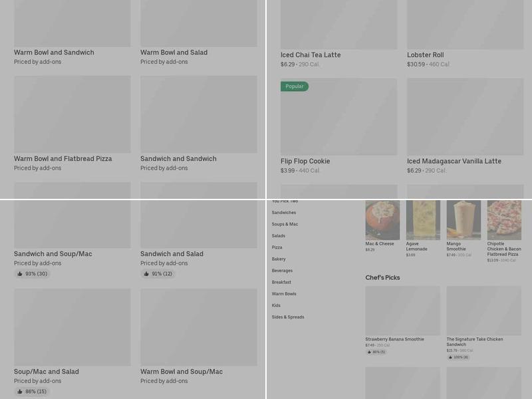The image size is (532, 399).
Task: Click the thumbs-up icon beside 86% (15)
Action: (x=20, y=392)
